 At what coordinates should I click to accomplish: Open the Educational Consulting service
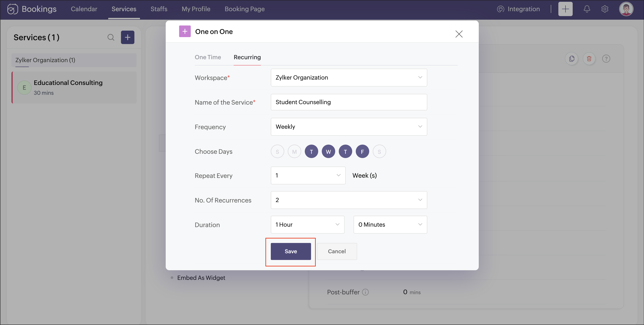click(x=74, y=87)
